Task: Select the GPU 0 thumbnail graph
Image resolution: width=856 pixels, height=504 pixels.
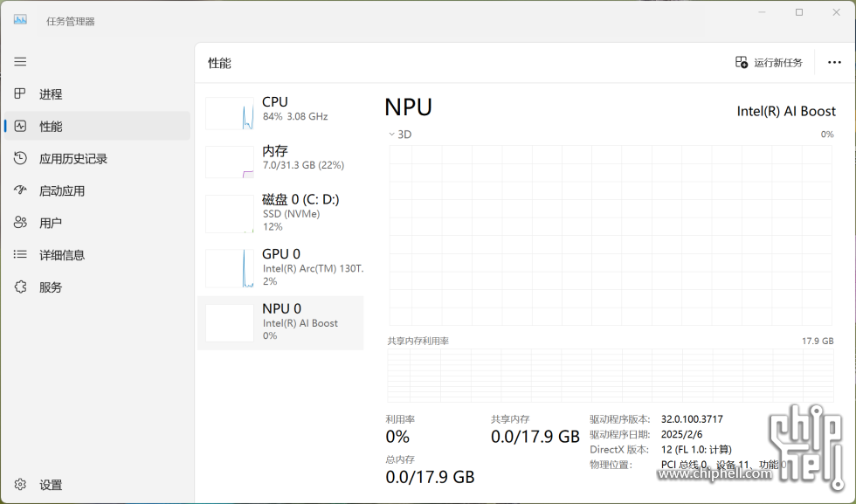Action: coord(229,268)
